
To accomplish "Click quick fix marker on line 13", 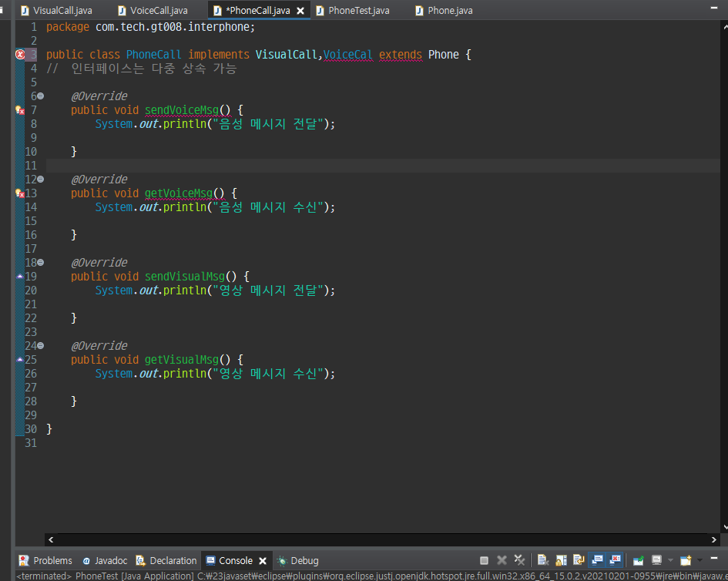I will (20, 193).
